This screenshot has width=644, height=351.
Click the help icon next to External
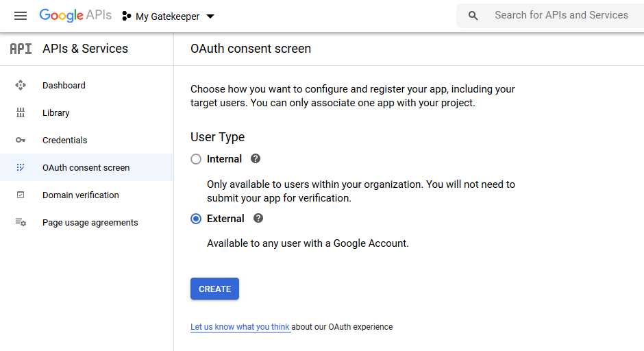tap(258, 218)
